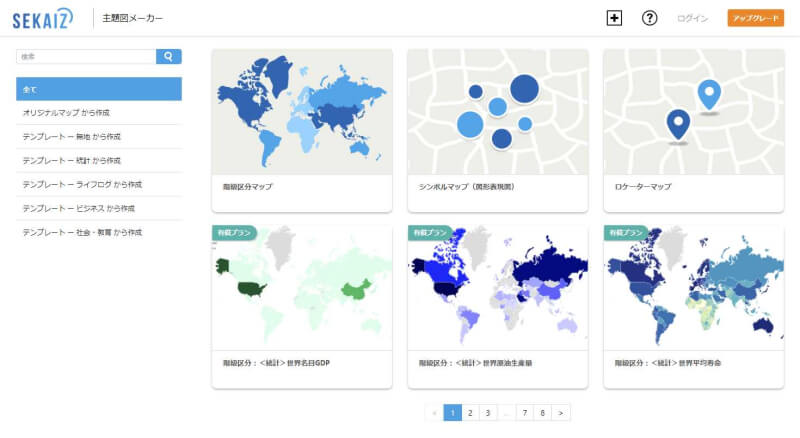The height and width of the screenshot is (438, 800).
Task: Click the plus add-new icon in header
Action: point(614,18)
